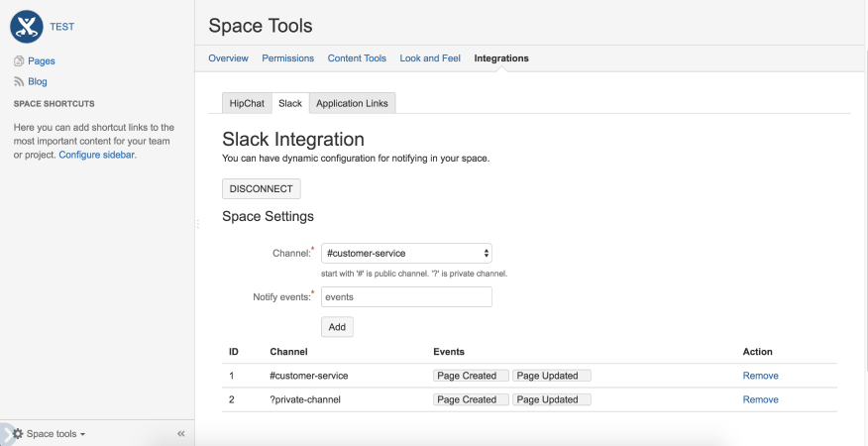The image size is (868, 446).
Task: Open the Blog link in sidebar
Action: click(38, 81)
